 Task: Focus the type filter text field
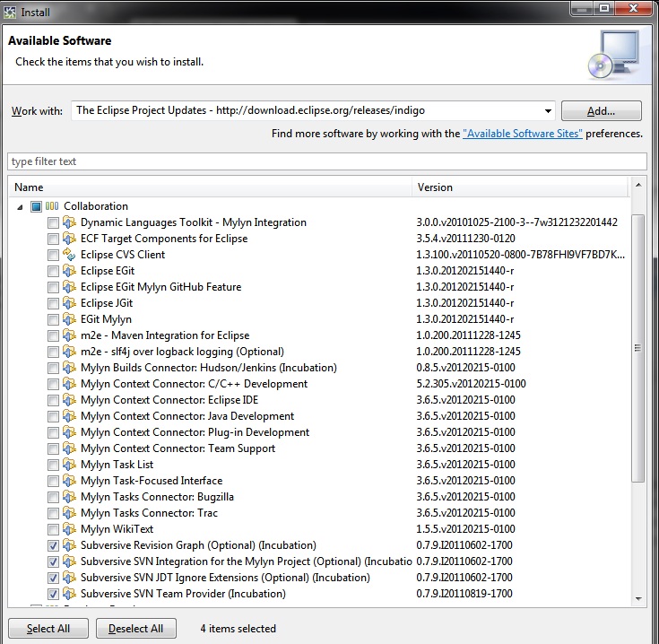(x=327, y=161)
